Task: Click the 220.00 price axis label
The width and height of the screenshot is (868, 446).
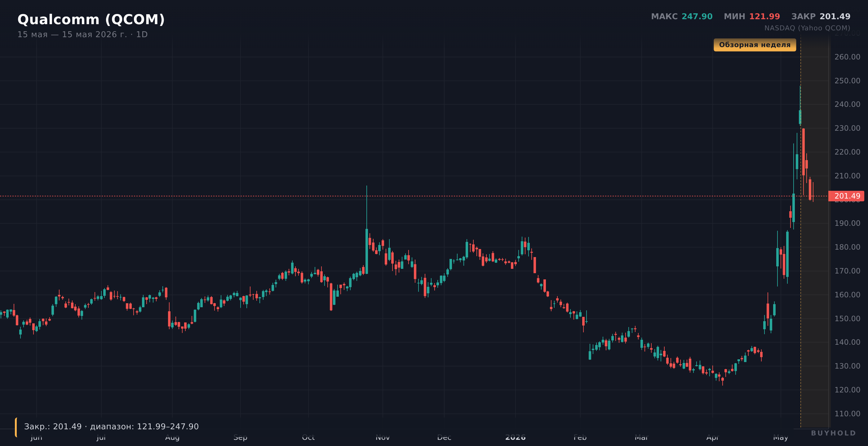Action: click(x=847, y=152)
